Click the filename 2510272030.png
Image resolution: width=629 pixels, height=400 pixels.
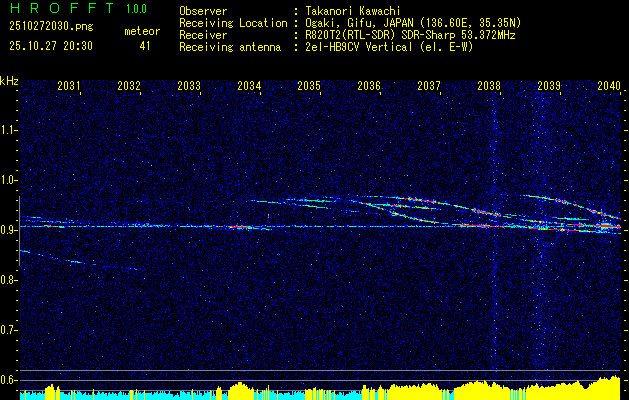tap(51, 27)
